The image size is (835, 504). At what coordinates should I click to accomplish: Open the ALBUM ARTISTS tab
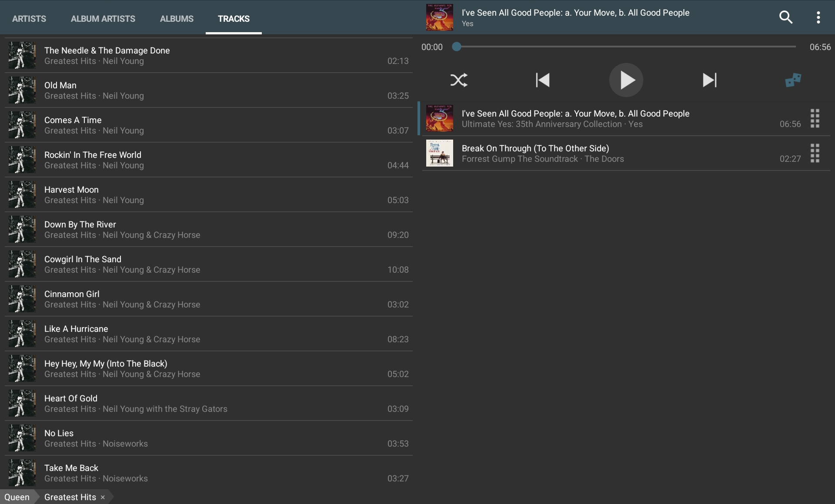point(103,19)
